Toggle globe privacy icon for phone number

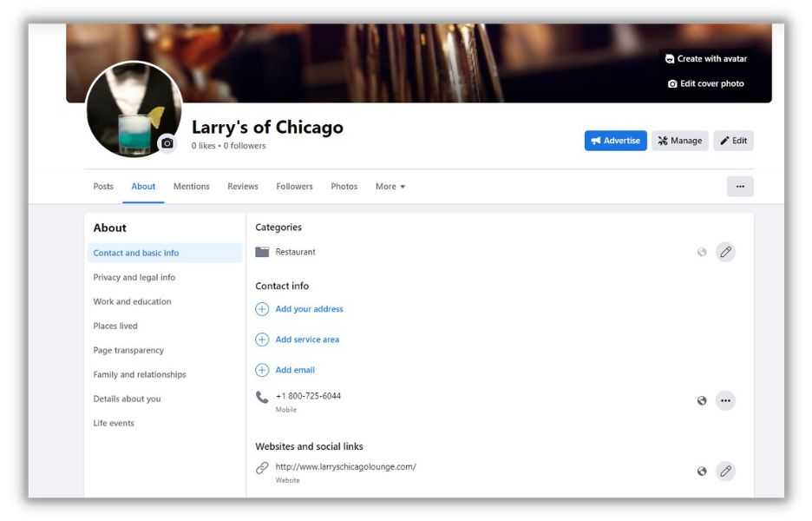click(702, 401)
